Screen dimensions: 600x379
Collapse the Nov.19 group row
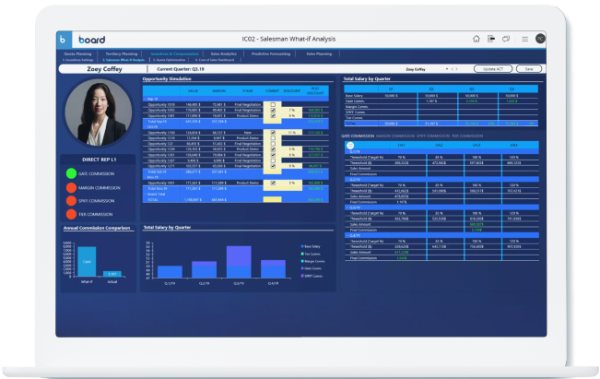145,177
